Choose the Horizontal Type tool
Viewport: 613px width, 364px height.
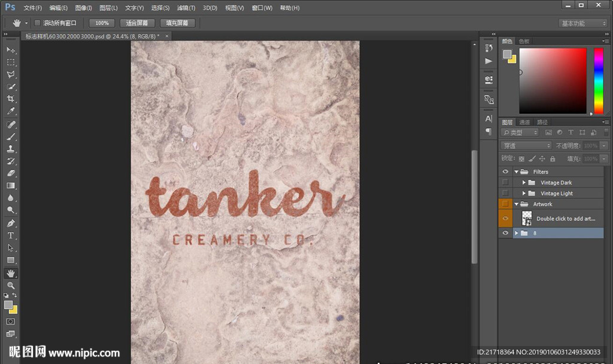pyautogui.click(x=11, y=235)
